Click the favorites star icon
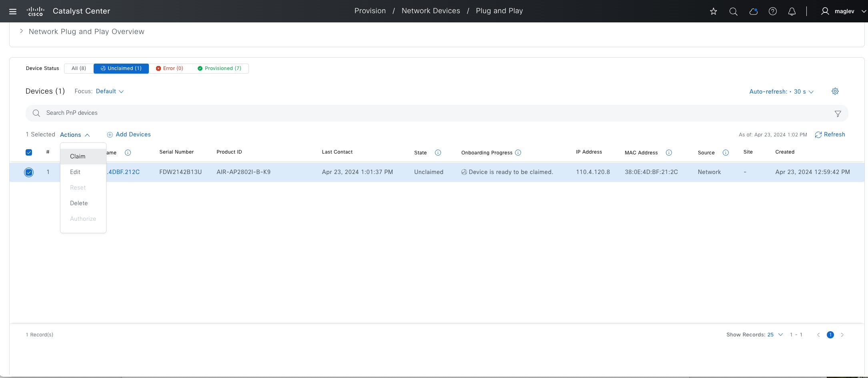The image size is (868, 378). click(713, 12)
